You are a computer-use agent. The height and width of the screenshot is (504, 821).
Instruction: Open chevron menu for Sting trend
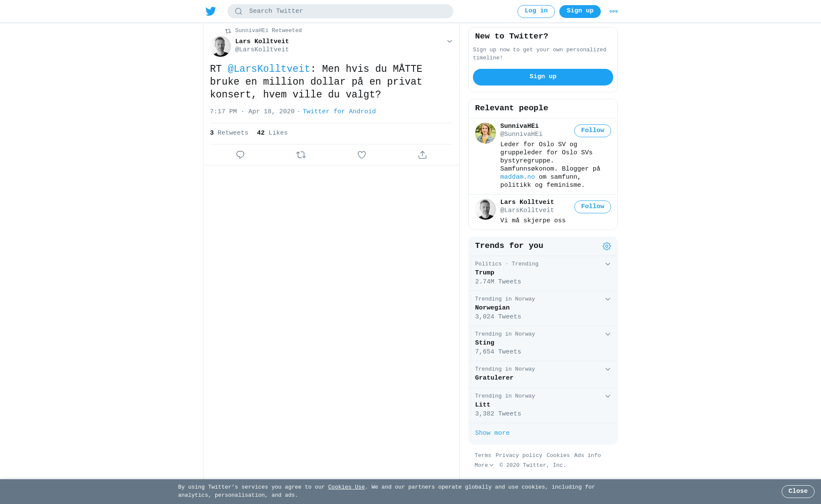click(608, 334)
